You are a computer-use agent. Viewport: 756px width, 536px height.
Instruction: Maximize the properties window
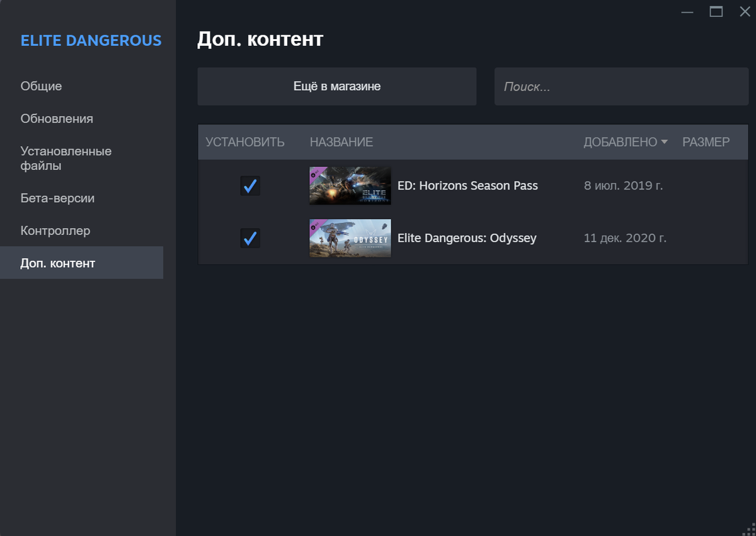(x=716, y=11)
